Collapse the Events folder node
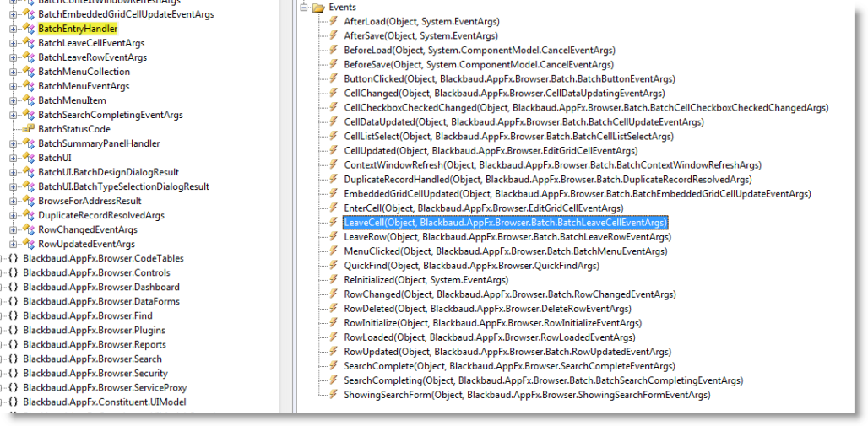868x426 pixels. [x=303, y=8]
